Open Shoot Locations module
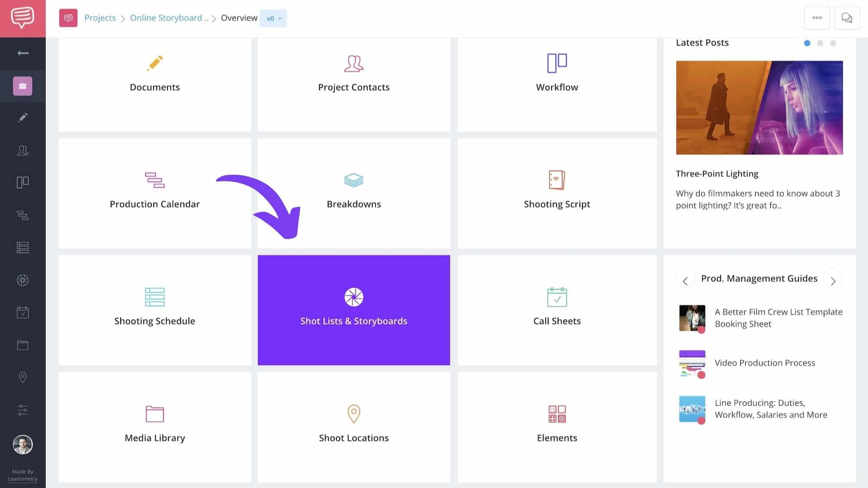The image size is (868, 488). coord(354,427)
